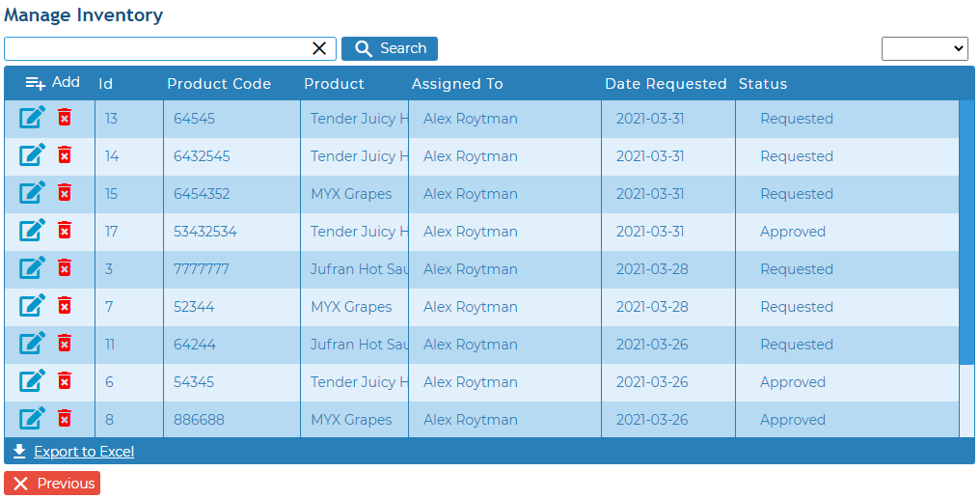Click Requested status in row Id 13
Screen dimensions: 980x499
pos(797,119)
